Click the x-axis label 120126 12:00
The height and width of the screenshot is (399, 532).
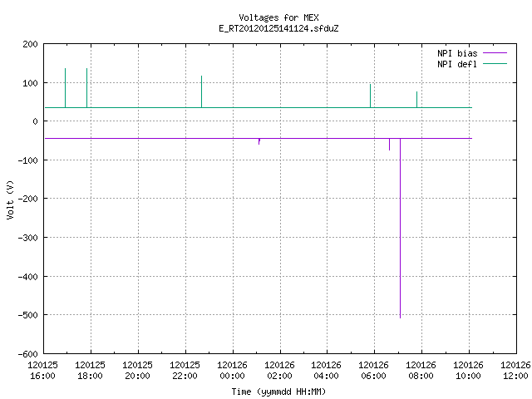[515, 371]
